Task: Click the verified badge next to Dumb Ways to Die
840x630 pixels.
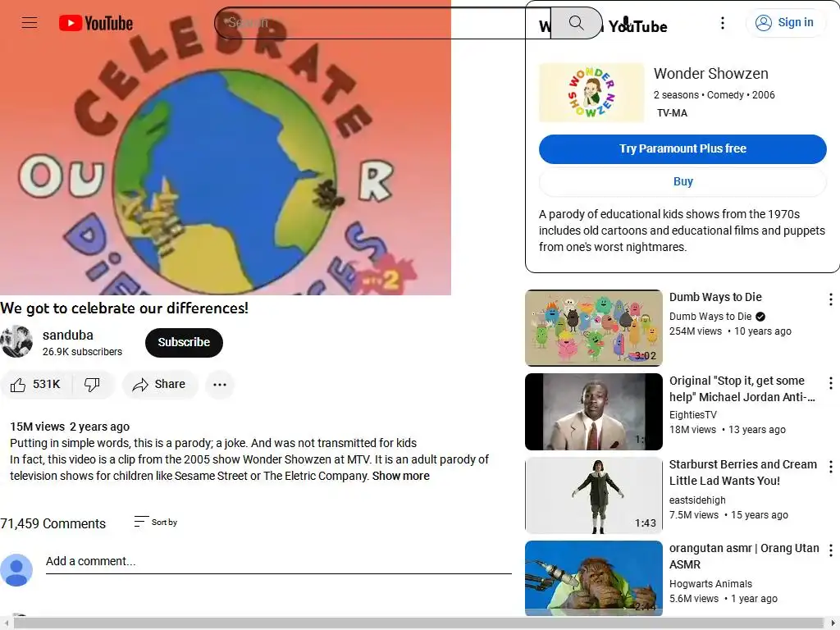Action: tap(760, 317)
